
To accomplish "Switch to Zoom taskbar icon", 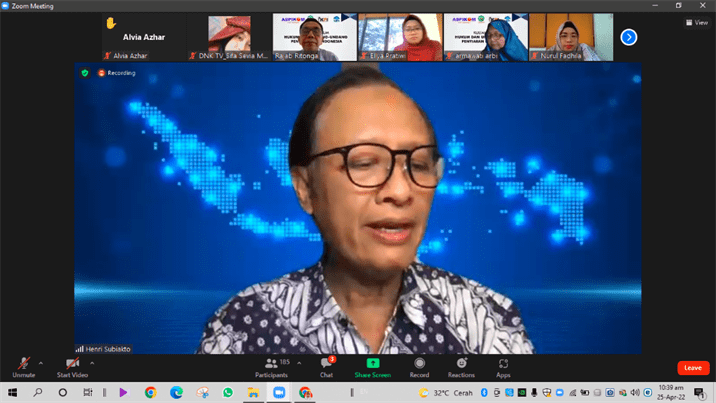I will pos(279,393).
